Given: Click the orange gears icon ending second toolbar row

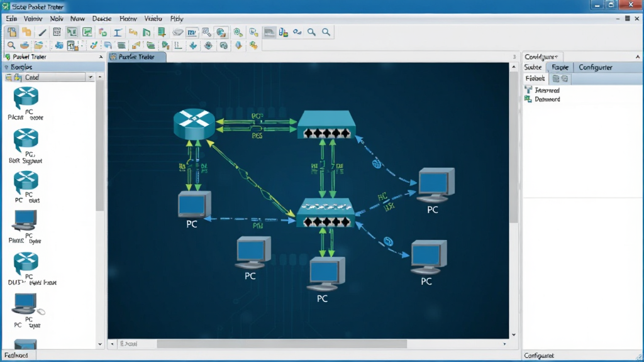Looking at the screenshot, I should pos(253,45).
